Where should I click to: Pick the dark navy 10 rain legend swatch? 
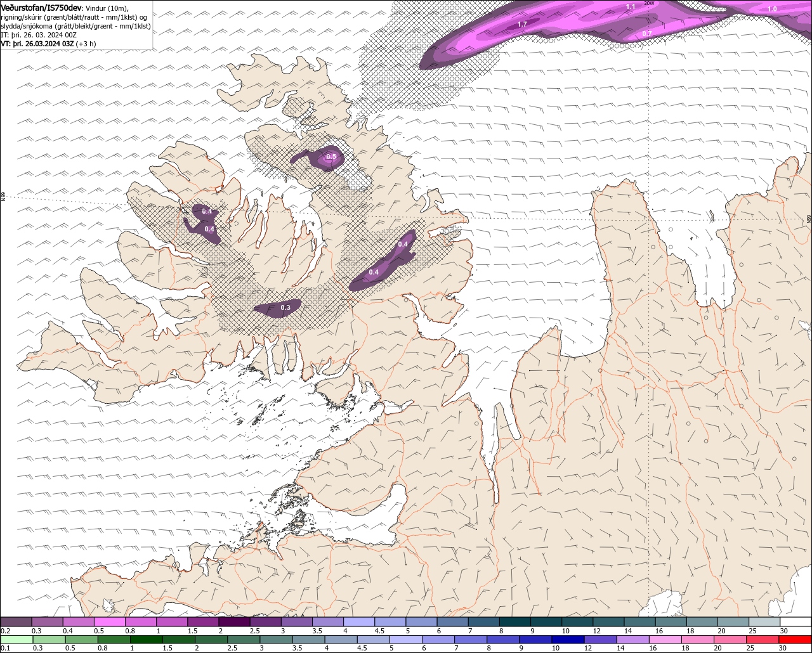click(x=568, y=639)
